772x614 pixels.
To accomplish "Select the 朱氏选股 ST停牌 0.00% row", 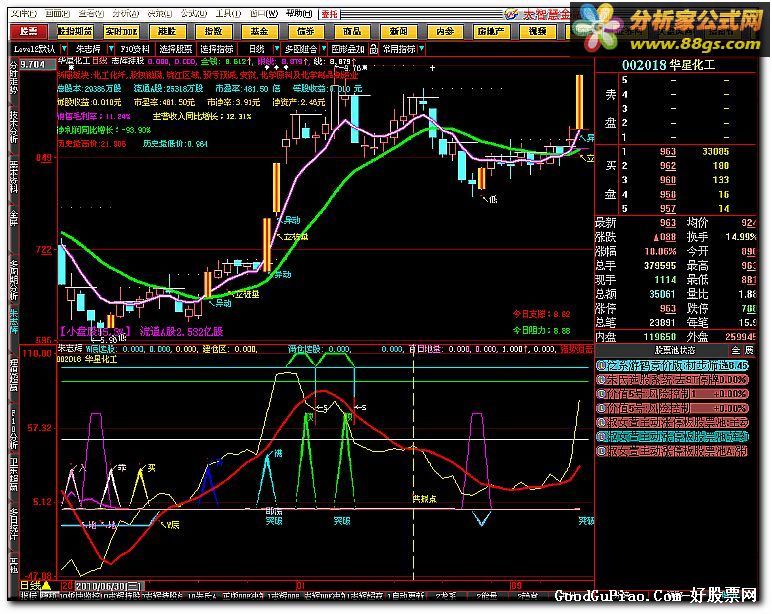I will point(673,380).
